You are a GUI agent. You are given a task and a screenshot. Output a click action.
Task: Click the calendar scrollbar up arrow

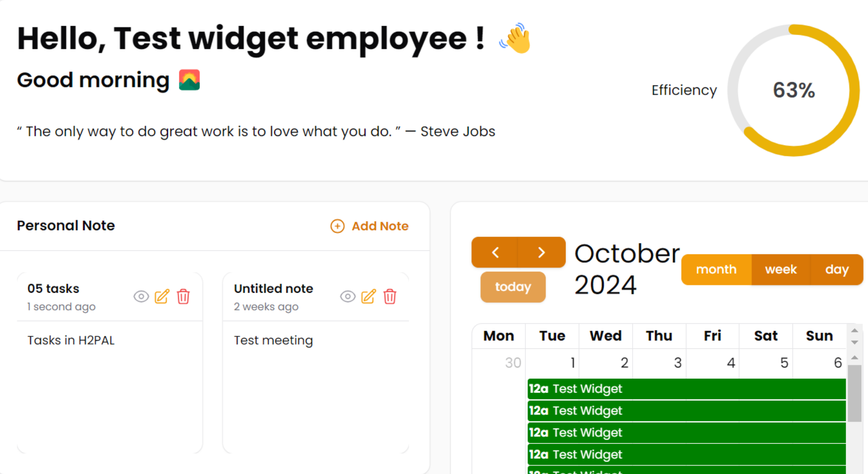[855, 357]
